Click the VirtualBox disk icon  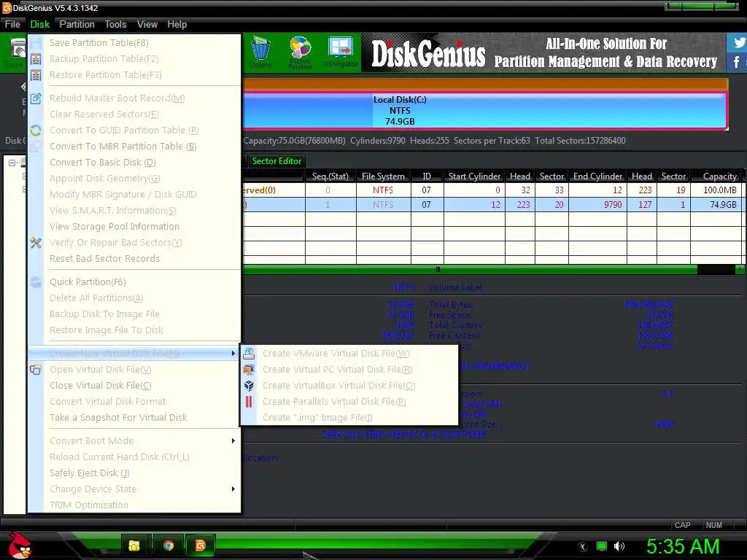click(249, 386)
